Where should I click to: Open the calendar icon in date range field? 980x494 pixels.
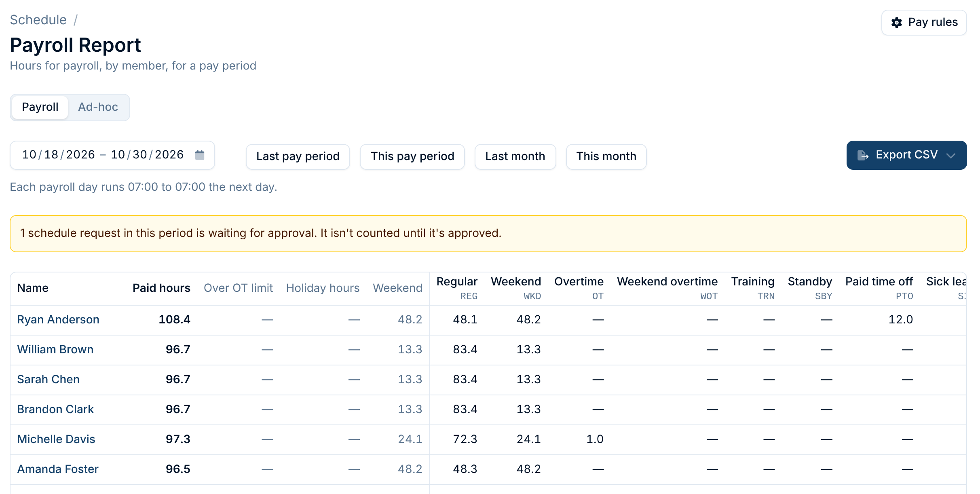[x=200, y=155]
